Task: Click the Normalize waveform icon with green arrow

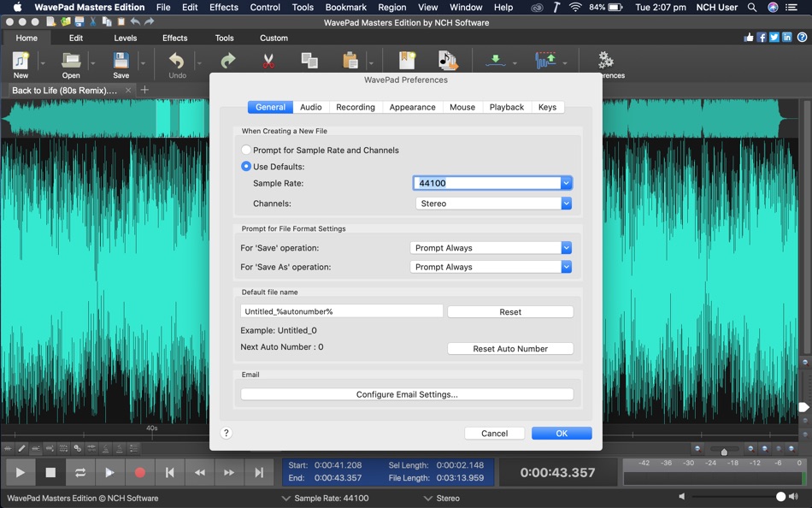Action: [x=545, y=61]
